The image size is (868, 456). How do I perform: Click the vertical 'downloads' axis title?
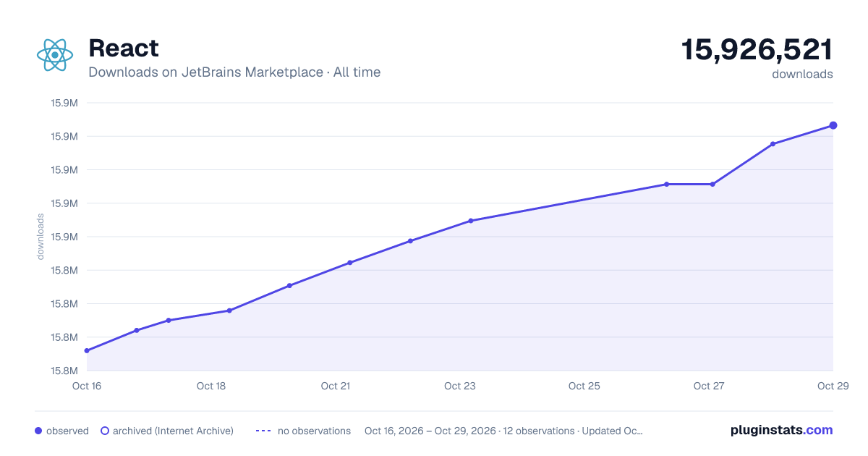click(41, 237)
